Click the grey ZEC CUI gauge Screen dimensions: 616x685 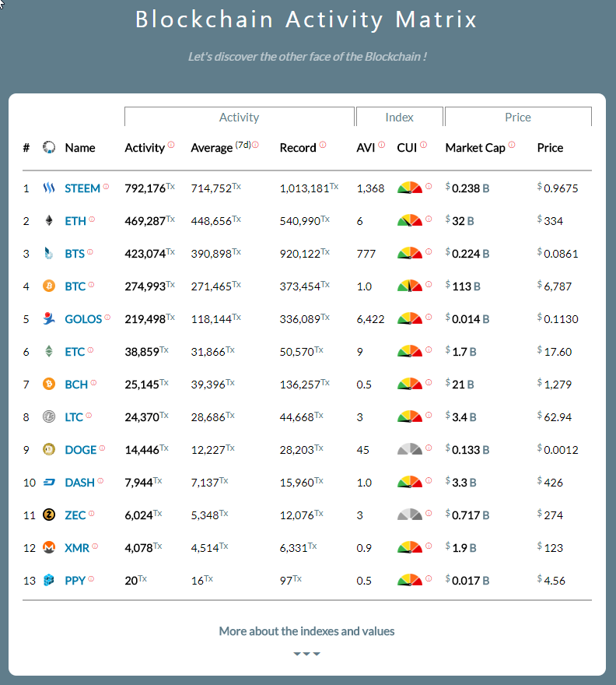click(x=410, y=515)
